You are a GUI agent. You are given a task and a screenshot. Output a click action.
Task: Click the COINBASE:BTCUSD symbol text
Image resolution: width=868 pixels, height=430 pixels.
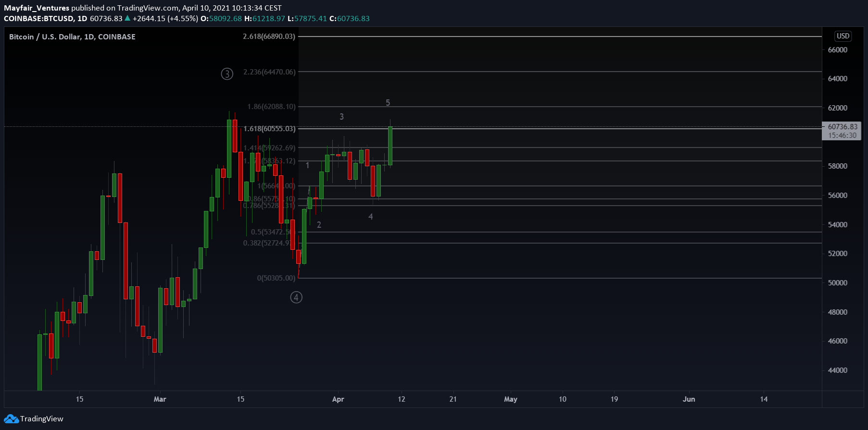(x=39, y=19)
